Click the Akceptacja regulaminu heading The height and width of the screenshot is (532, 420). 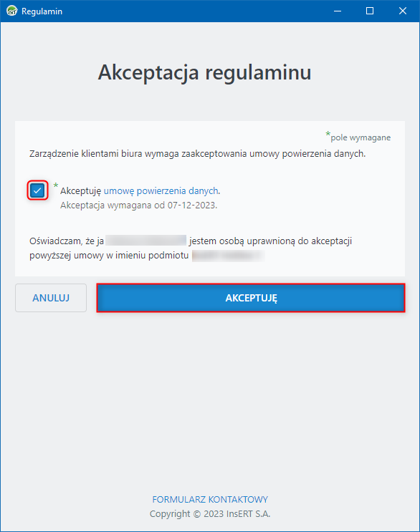(x=205, y=72)
